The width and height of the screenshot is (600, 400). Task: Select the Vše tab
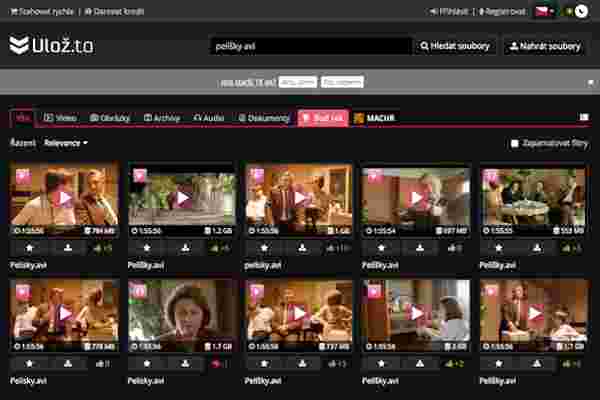pos(22,118)
